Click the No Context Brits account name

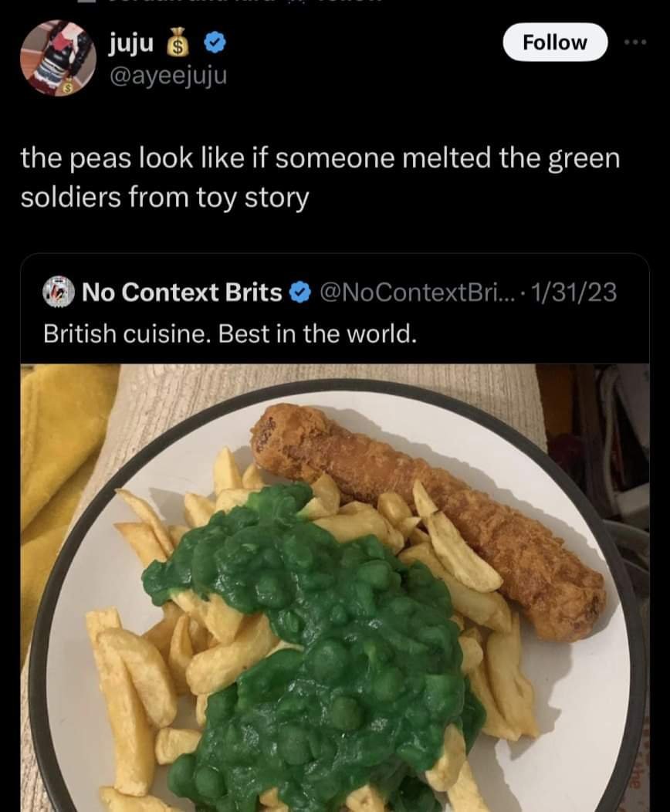click(181, 292)
